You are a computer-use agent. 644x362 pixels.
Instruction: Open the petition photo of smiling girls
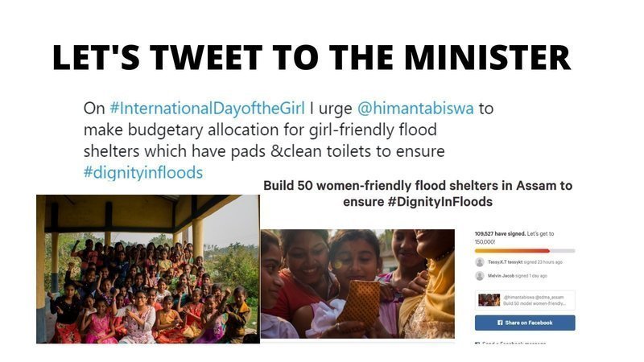point(357,283)
